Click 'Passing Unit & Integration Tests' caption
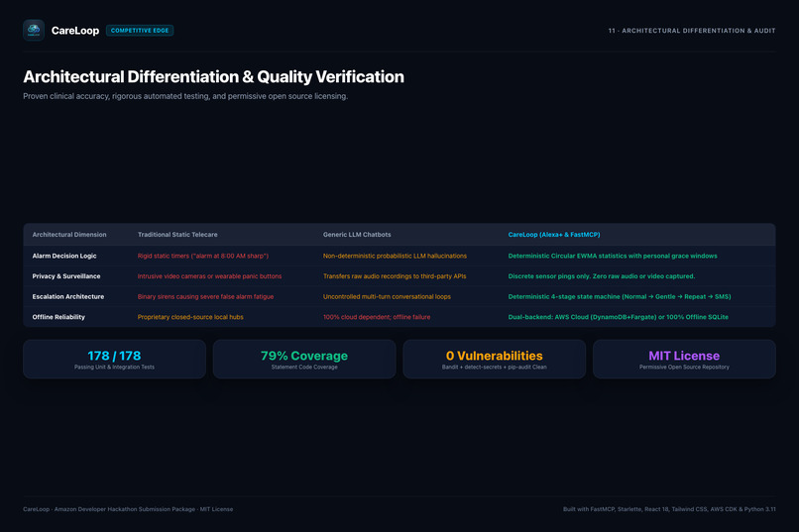 coord(114,368)
